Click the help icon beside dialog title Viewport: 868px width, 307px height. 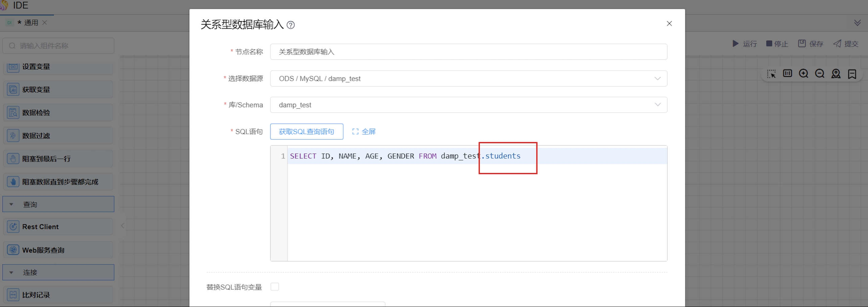(290, 25)
